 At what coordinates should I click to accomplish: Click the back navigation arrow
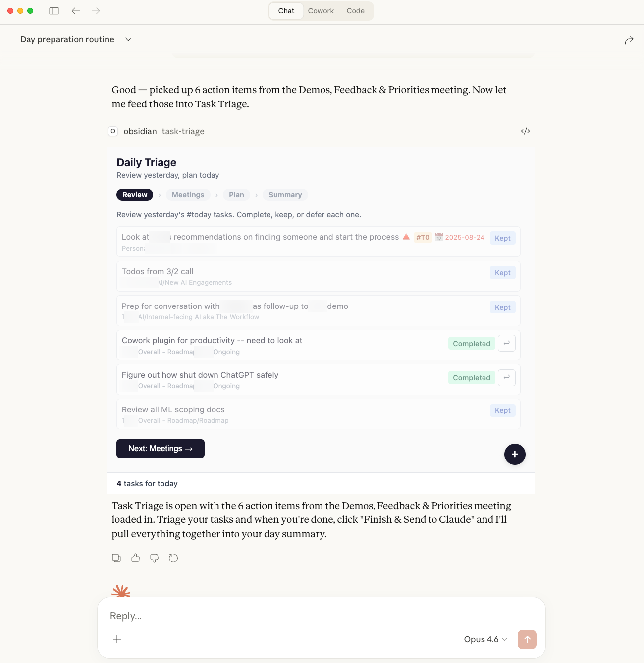click(76, 11)
